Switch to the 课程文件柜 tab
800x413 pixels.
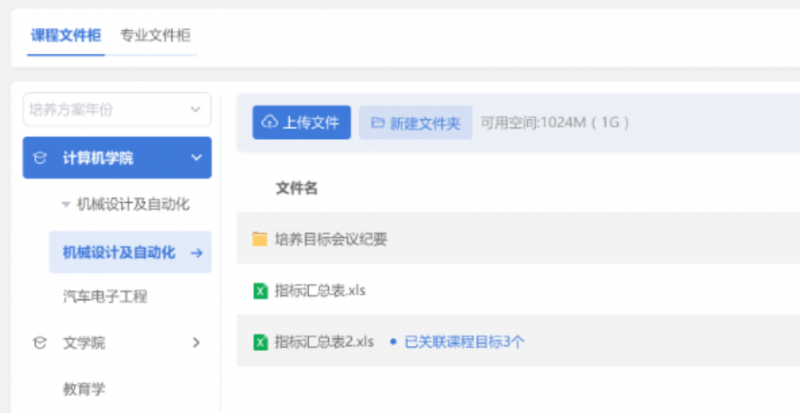tap(65, 35)
